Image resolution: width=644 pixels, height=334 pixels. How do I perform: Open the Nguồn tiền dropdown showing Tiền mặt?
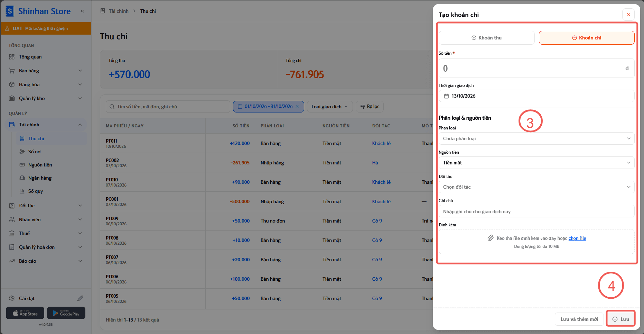(536, 163)
